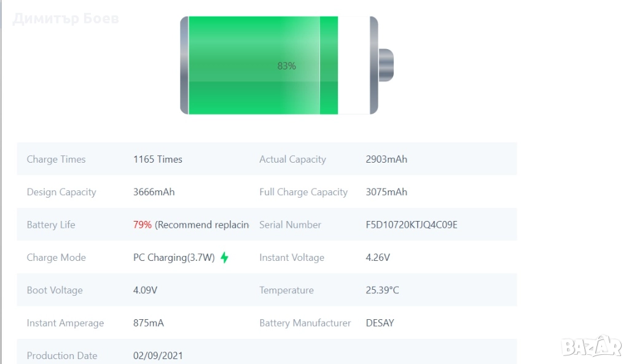Click the Recommend replacing text
Image resolution: width=629 pixels, height=364 pixels.
pyautogui.click(x=202, y=225)
